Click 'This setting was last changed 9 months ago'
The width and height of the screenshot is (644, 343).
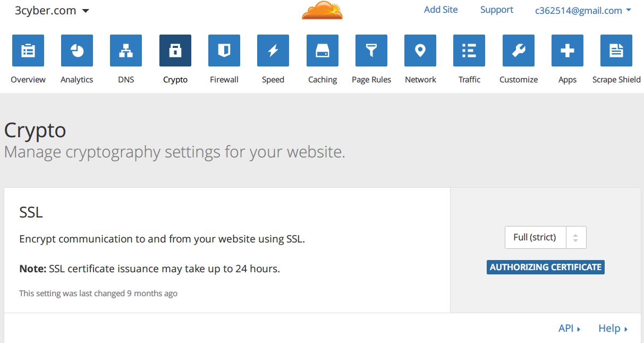(x=98, y=294)
